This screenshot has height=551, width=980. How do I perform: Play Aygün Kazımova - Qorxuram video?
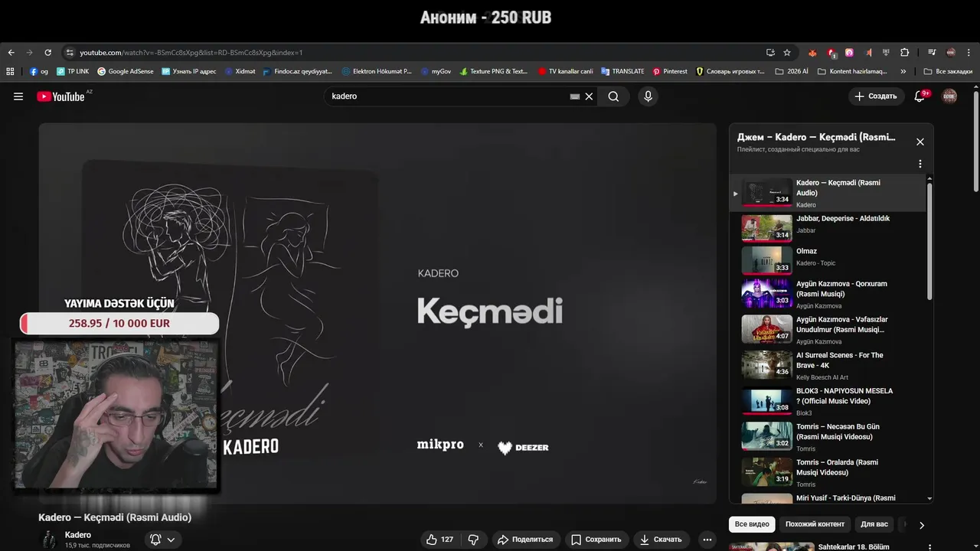click(x=828, y=293)
